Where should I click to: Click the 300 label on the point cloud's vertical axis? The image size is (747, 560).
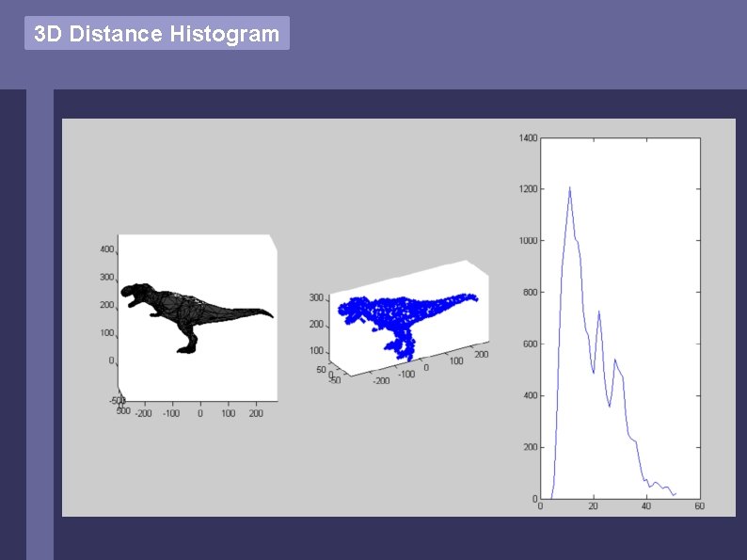[x=316, y=297]
